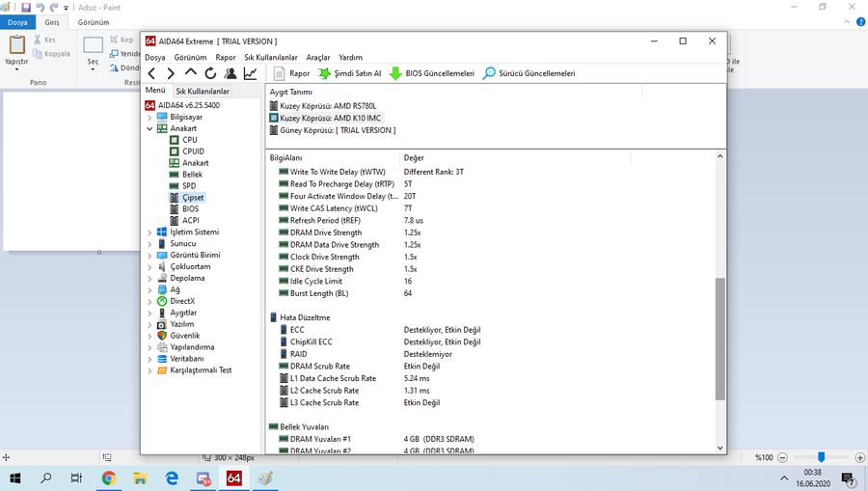Screen dimensions: 868x491
Task: Select Kuzey Köprüsü: AMD K10 IMC
Action: (331, 118)
